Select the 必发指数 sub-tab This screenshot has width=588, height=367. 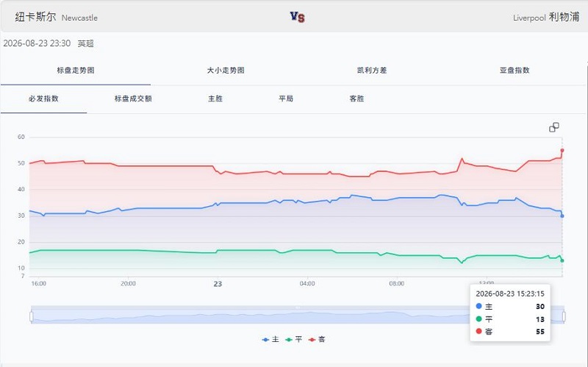[43, 99]
